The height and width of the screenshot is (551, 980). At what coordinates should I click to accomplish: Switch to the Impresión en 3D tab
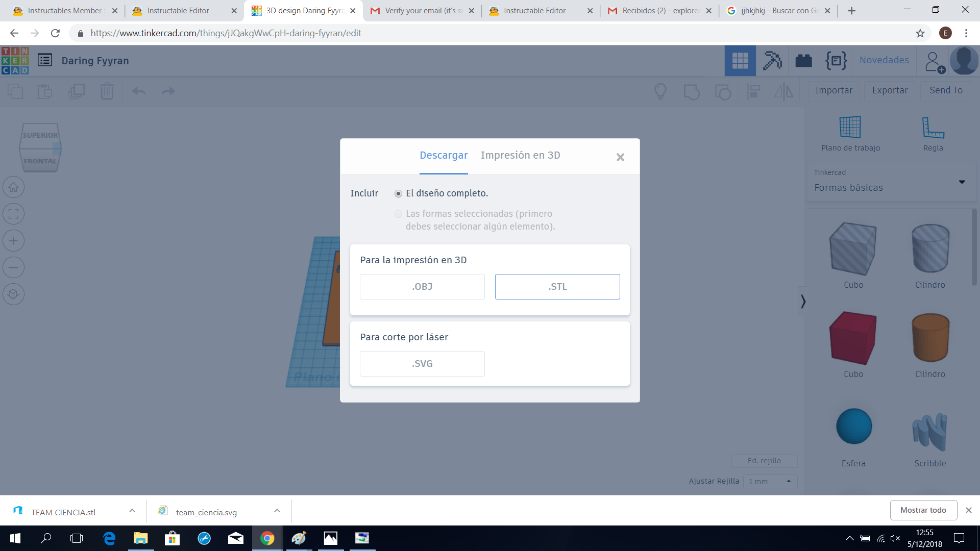click(x=520, y=155)
